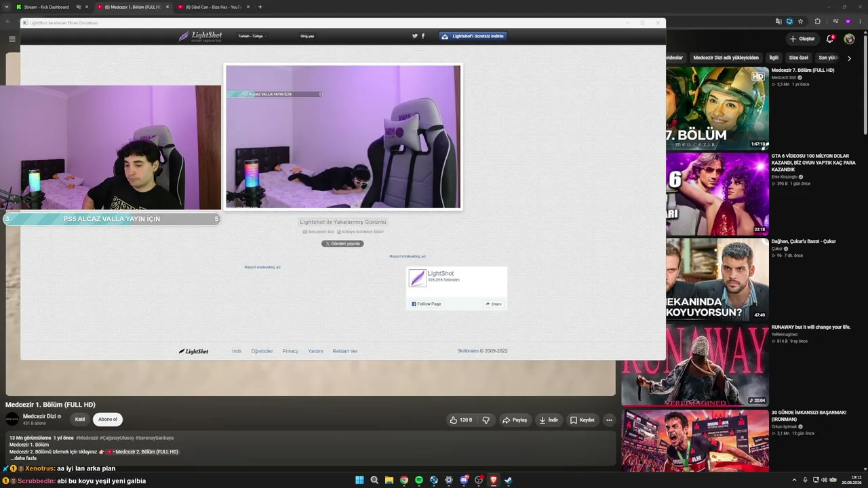Open LightShot Facebook page icon in header

pyautogui.click(x=423, y=36)
